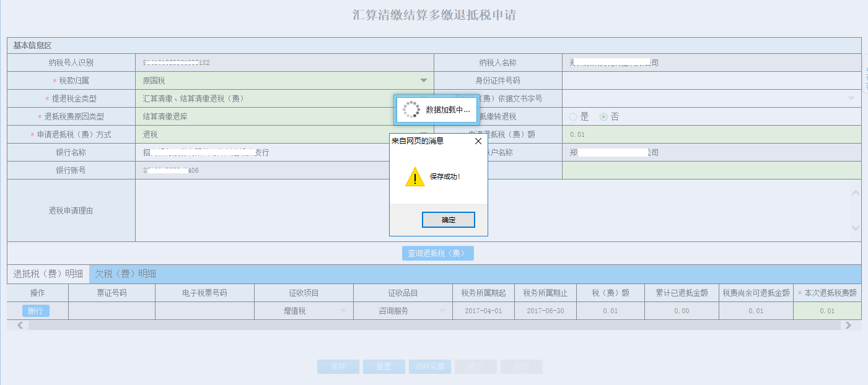
Task: Reset the form with 重置
Action: pyautogui.click(x=384, y=366)
